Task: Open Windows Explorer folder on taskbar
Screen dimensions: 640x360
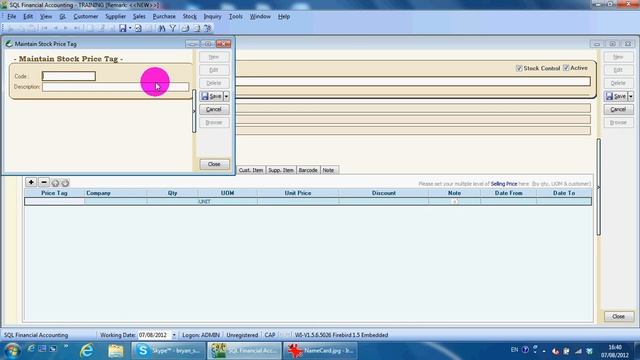Action: (x=116, y=351)
